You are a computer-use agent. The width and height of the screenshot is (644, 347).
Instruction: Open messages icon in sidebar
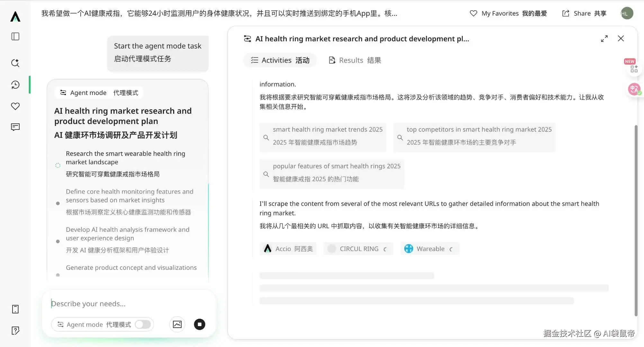(15, 127)
